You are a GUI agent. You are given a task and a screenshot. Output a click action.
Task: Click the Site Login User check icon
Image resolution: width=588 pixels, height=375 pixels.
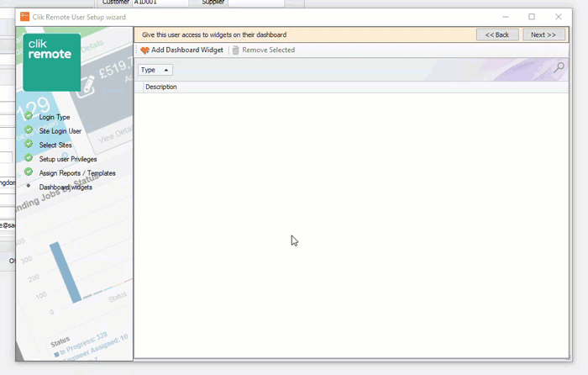pyautogui.click(x=29, y=129)
